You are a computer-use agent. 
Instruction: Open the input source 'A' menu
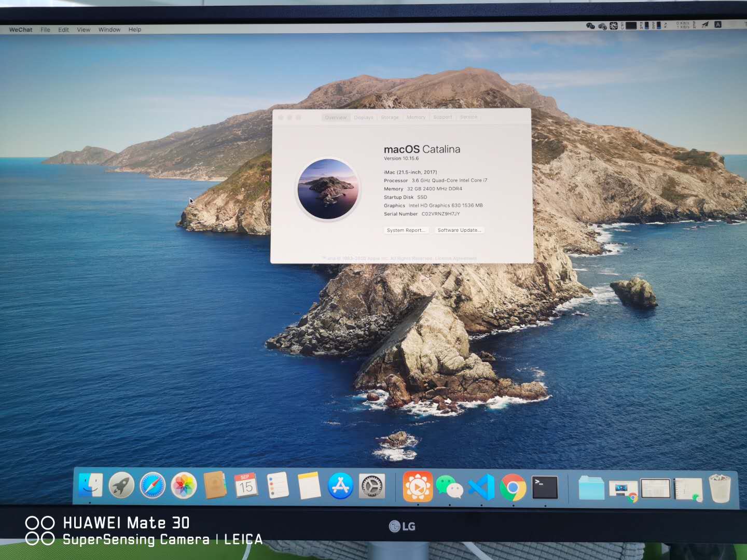point(718,24)
